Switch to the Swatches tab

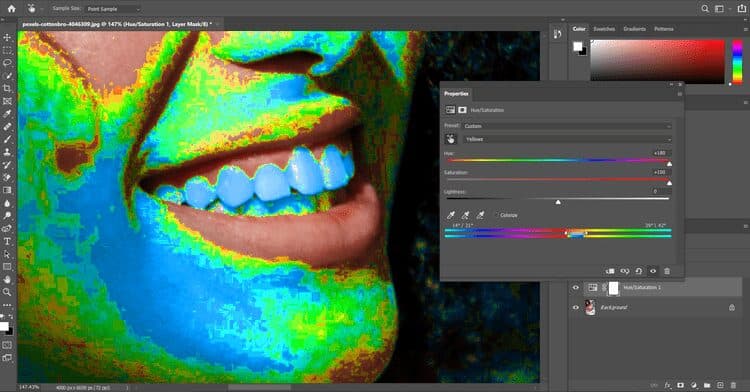(604, 29)
